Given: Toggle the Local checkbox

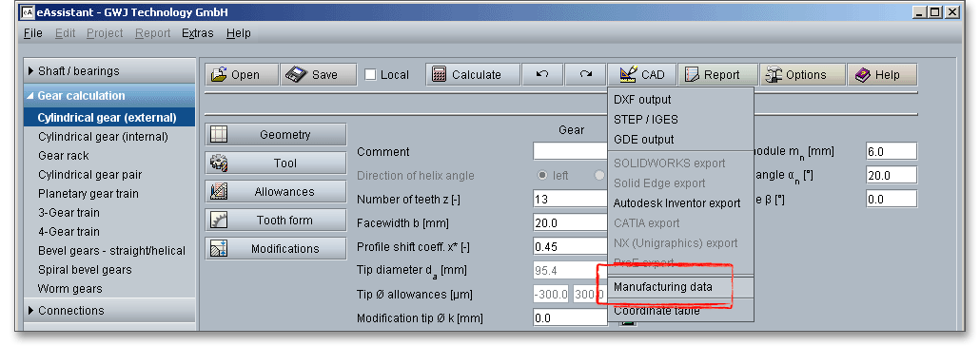Looking at the screenshot, I should [x=371, y=74].
